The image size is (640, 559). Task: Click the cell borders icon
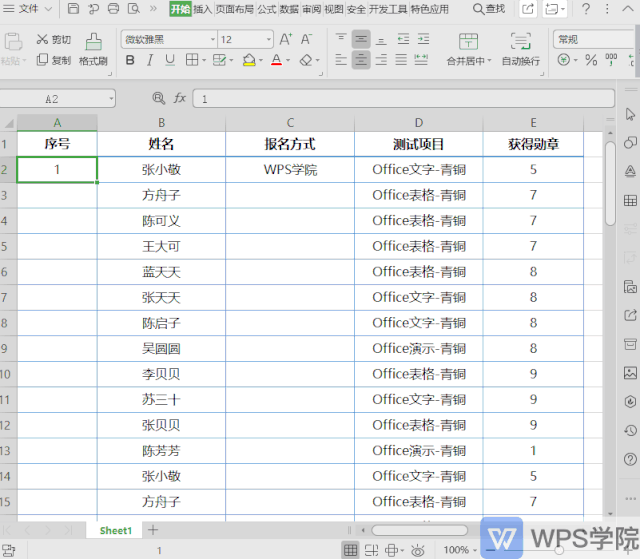(191, 60)
